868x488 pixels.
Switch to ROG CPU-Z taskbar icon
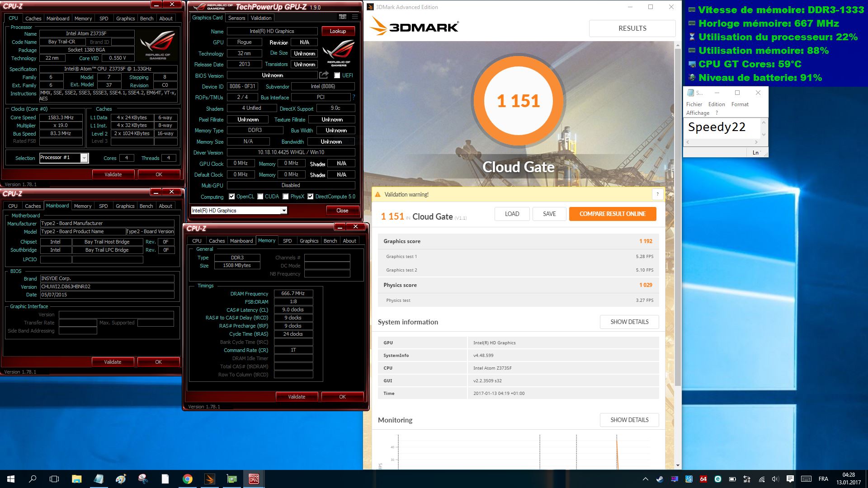pos(254,479)
